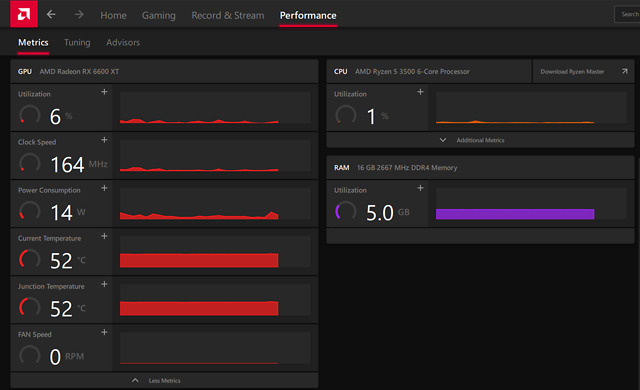640x390 pixels.
Task: Click the '5.0 GB' RAM value
Action: click(388, 213)
